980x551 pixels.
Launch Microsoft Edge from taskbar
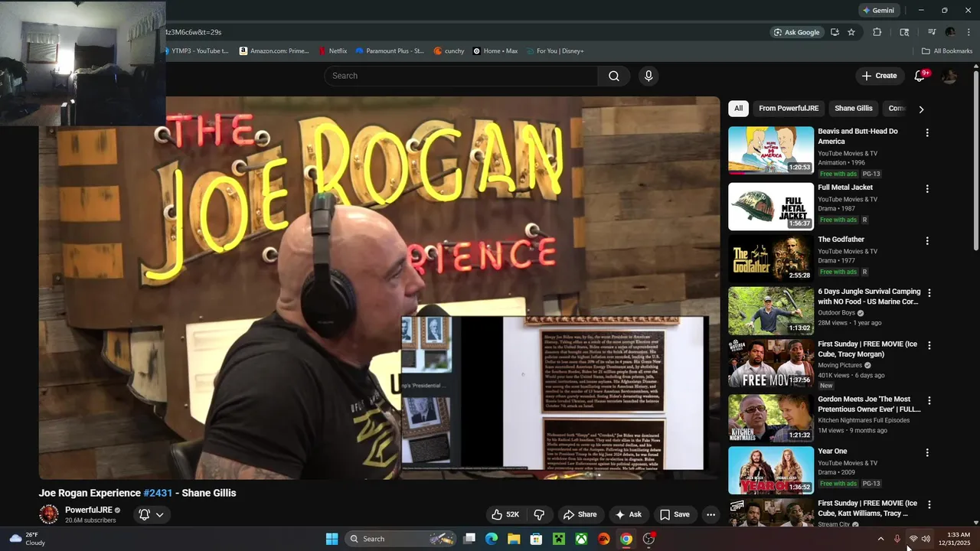point(492,539)
